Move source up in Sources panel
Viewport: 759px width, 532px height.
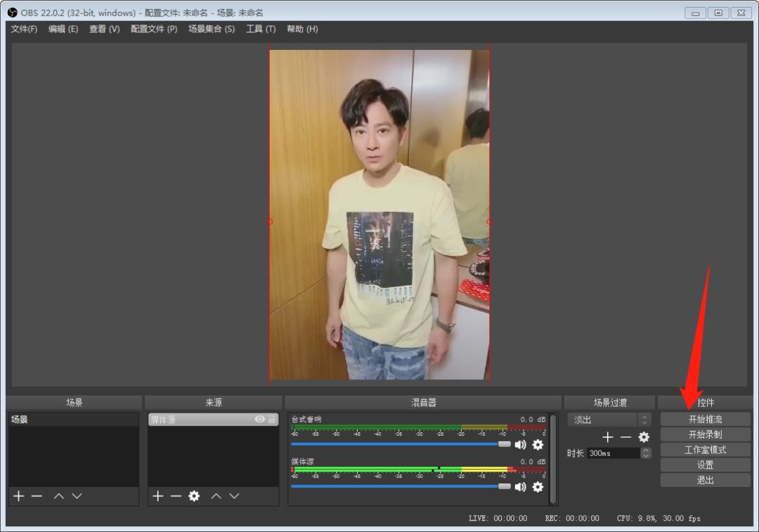tap(216, 496)
